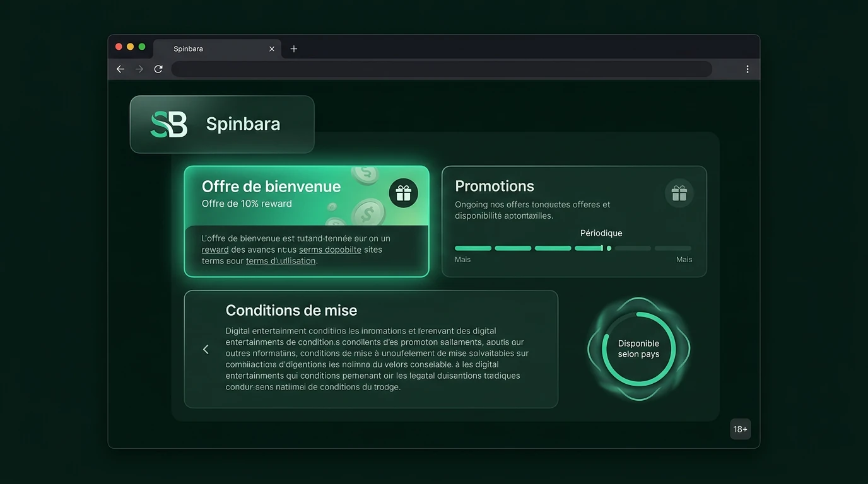Select the Spinbara browser tab
This screenshot has width=868, height=484.
pyautogui.click(x=218, y=49)
